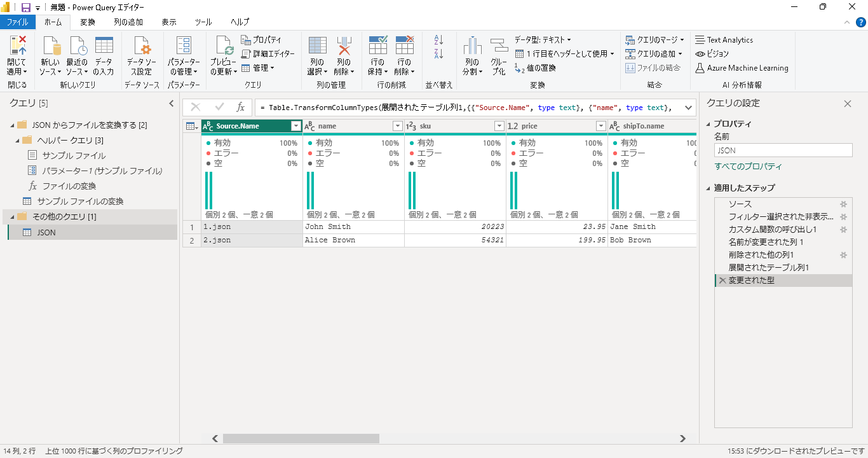868x458 pixels.
Task: Switch to the ヘルプ tab
Action: (x=240, y=22)
